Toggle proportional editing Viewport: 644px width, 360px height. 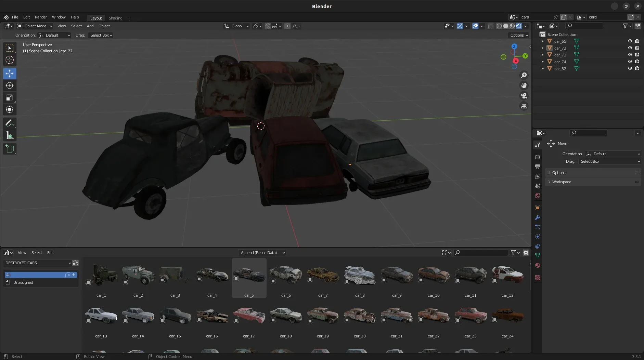pos(287,26)
